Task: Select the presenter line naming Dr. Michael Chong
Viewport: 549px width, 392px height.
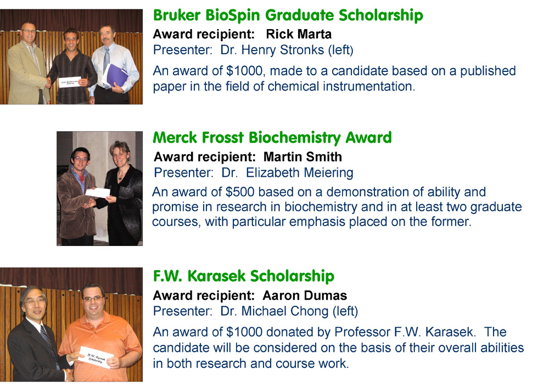Action: click(255, 311)
